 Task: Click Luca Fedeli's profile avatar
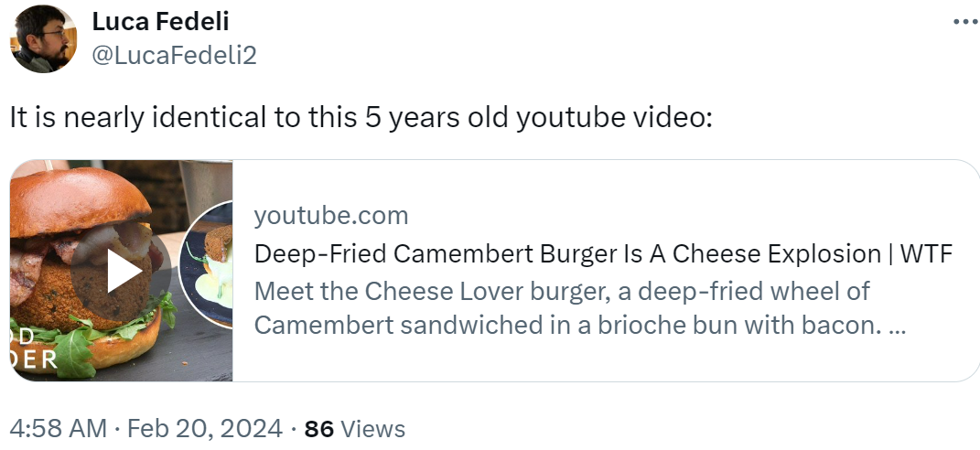pyautogui.click(x=43, y=38)
